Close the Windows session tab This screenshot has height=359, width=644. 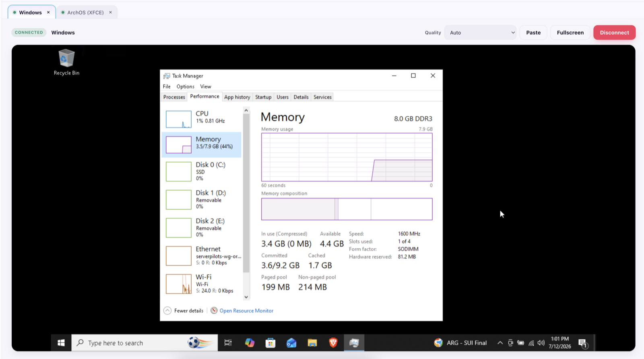[x=48, y=12]
